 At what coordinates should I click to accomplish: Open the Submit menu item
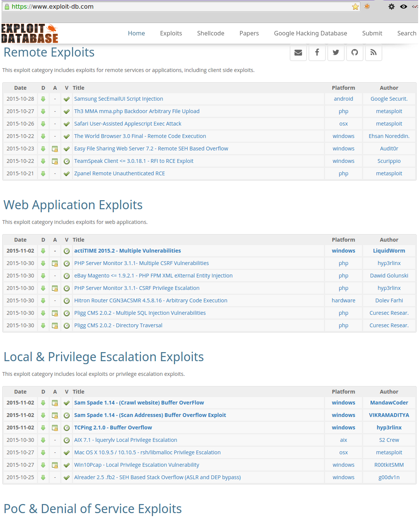(x=372, y=33)
